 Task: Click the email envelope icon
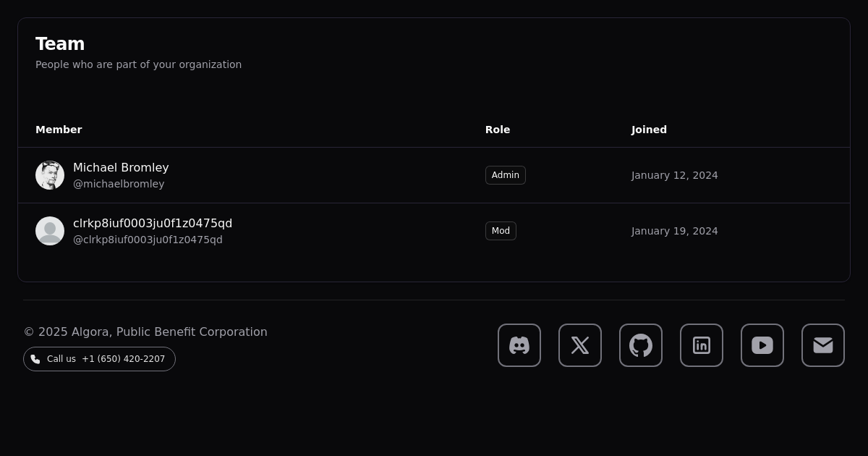(823, 345)
